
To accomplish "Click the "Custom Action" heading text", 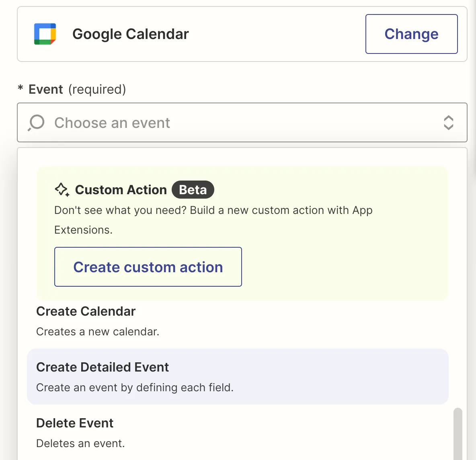I will [x=121, y=190].
